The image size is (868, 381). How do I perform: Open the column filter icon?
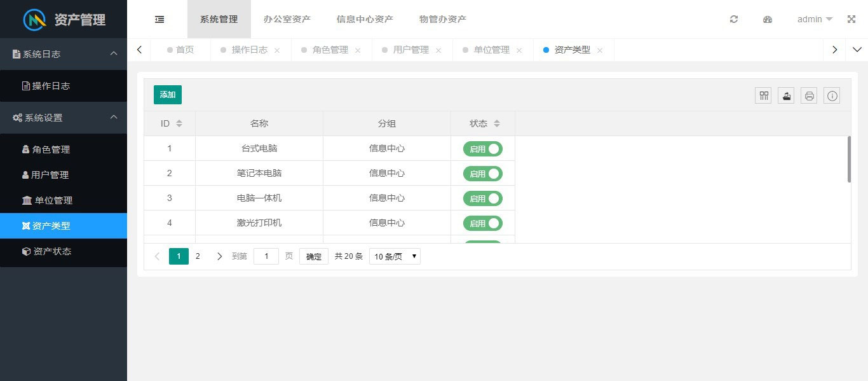click(764, 95)
